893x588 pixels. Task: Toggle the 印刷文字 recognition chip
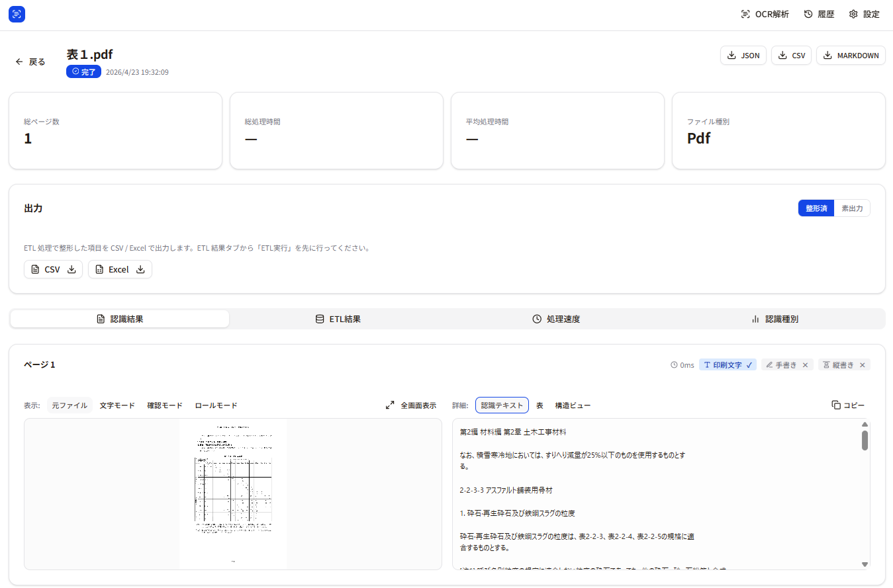728,365
